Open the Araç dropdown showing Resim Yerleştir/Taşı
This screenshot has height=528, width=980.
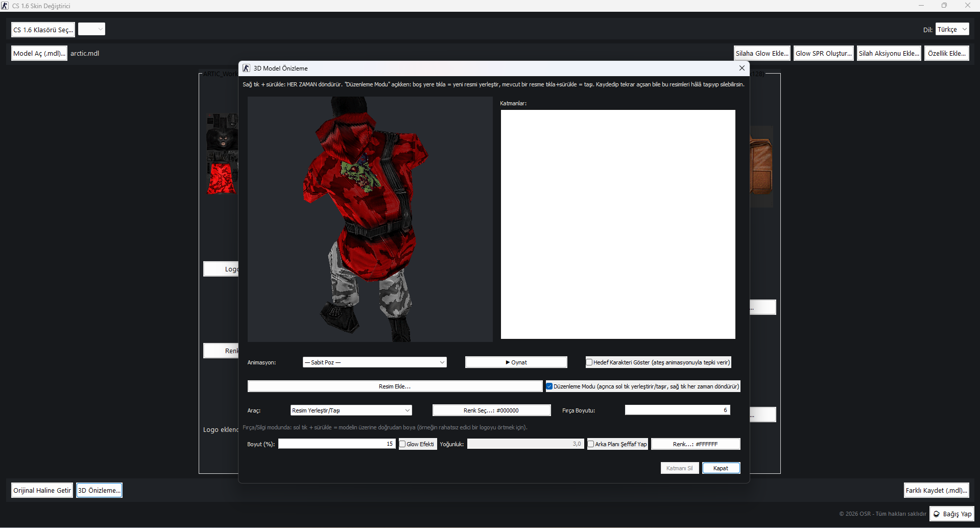tap(351, 410)
